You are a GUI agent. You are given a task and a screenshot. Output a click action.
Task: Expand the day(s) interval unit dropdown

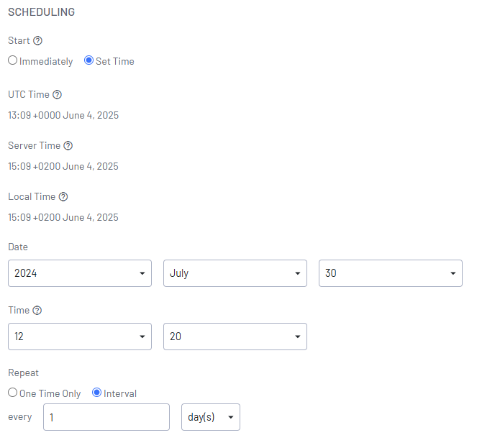click(x=211, y=417)
